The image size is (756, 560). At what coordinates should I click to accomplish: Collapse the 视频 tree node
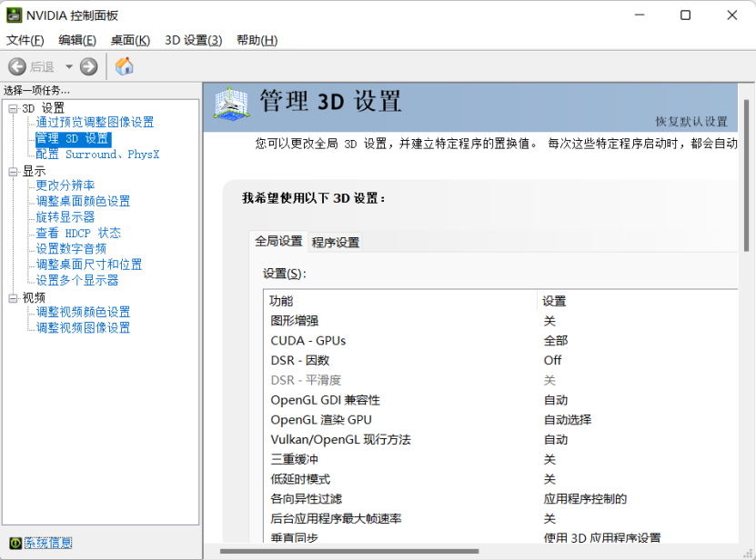(x=13, y=298)
